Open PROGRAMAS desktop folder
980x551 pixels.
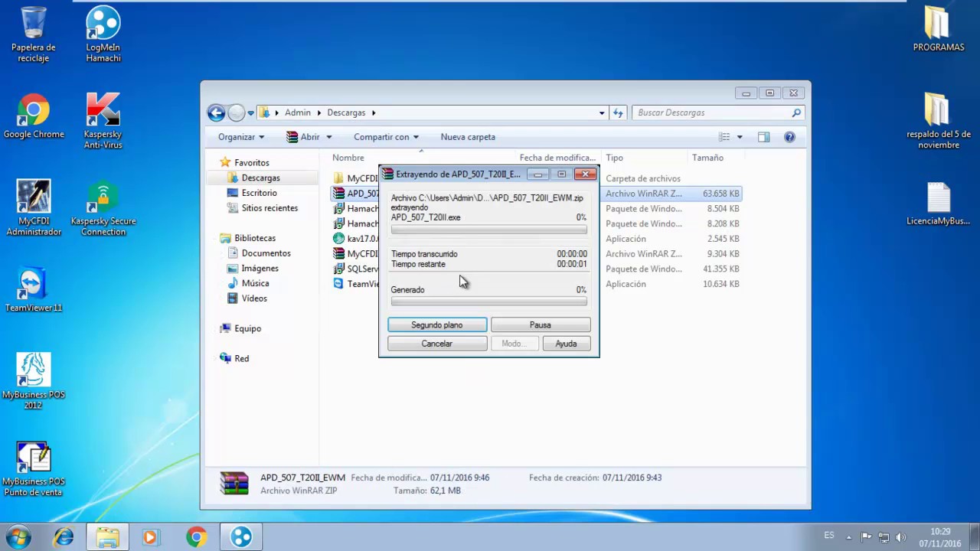coord(939,29)
